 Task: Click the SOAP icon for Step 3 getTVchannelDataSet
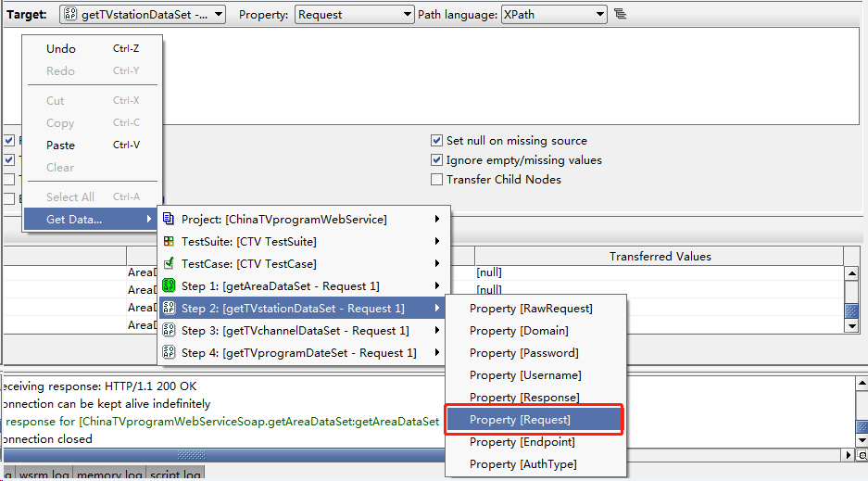tap(169, 330)
